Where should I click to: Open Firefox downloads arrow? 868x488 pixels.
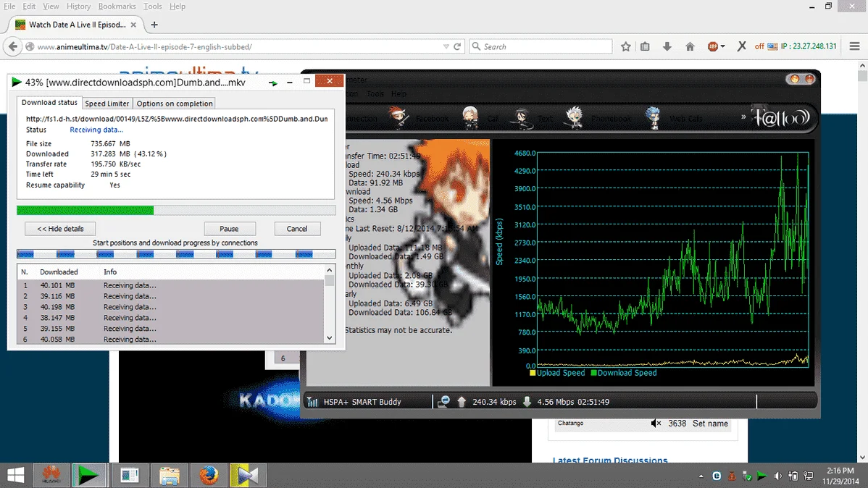667,46
